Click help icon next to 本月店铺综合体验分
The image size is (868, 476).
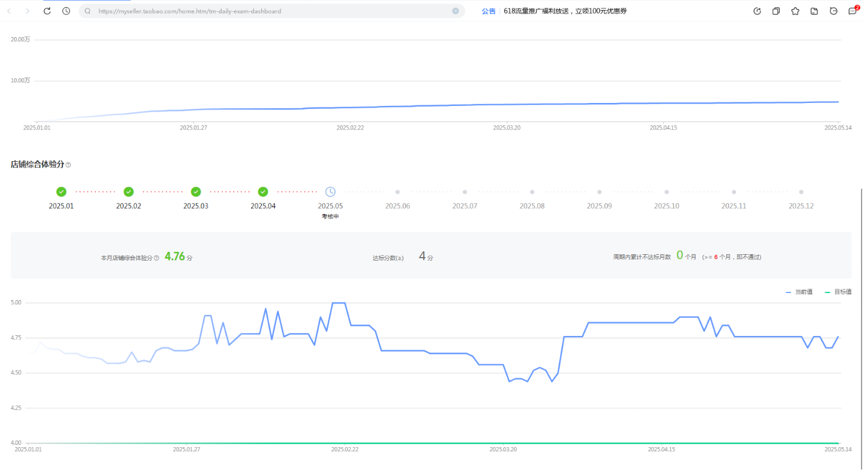click(x=157, y=258)
